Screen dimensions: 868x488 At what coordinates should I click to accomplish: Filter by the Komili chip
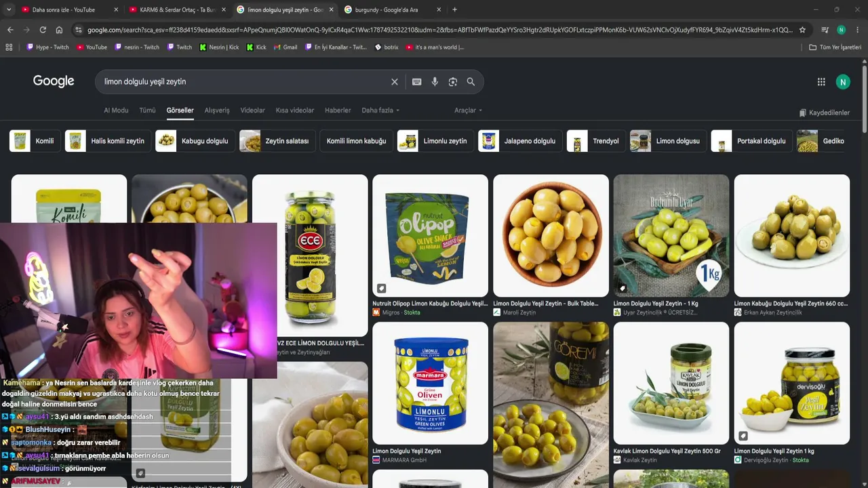35,141
